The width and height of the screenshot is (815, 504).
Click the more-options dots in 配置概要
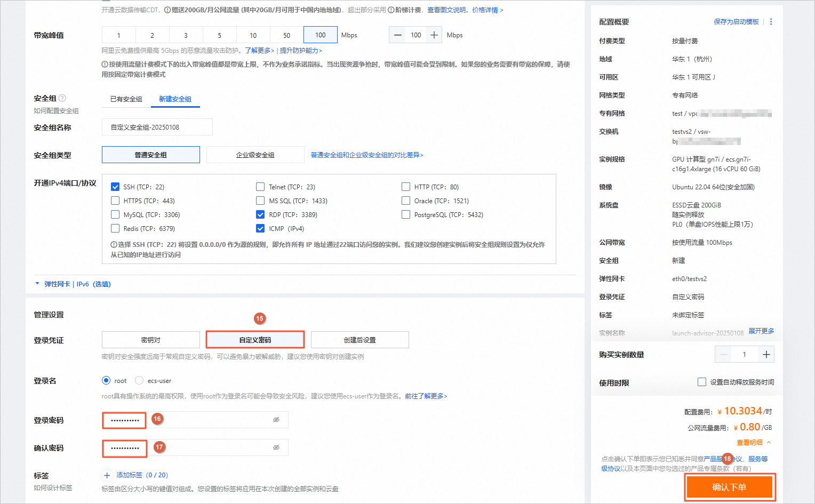pos(771,22)
